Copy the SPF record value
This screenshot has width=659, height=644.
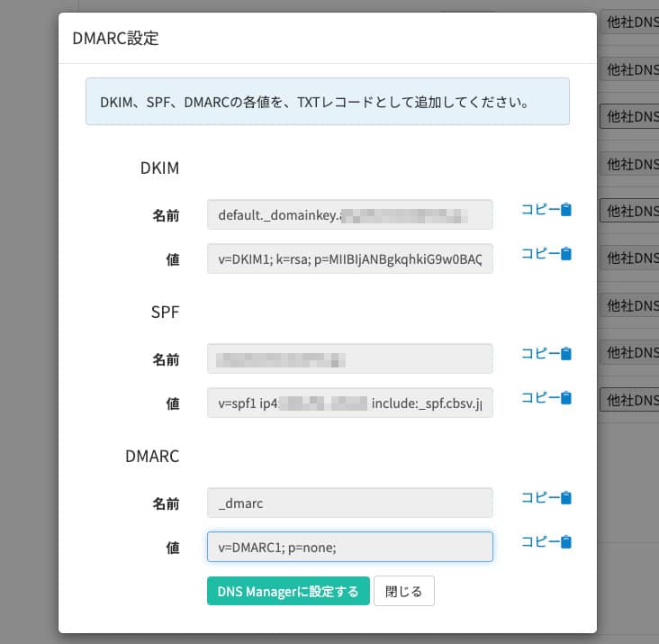(546, 398)
